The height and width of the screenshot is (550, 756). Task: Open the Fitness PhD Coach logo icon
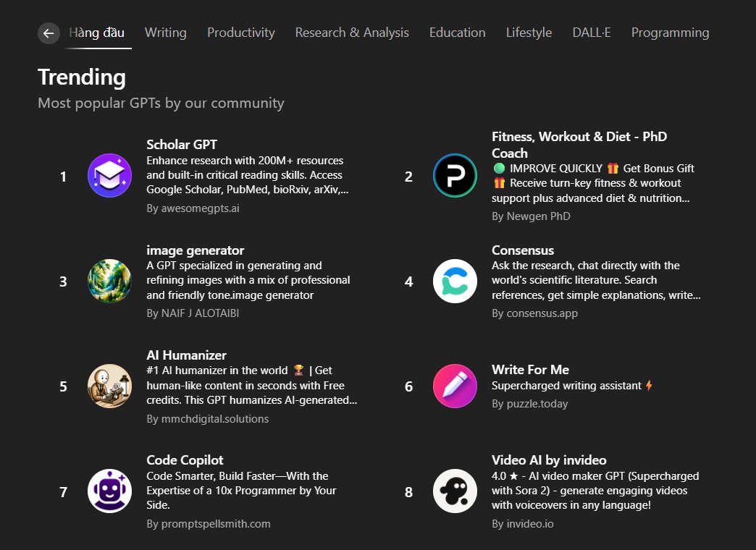(455, 176)
